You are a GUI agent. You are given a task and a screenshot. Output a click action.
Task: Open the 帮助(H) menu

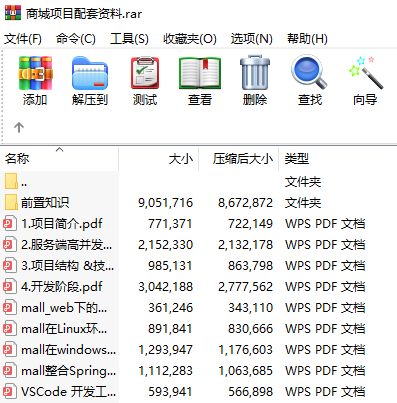point(307,39)
